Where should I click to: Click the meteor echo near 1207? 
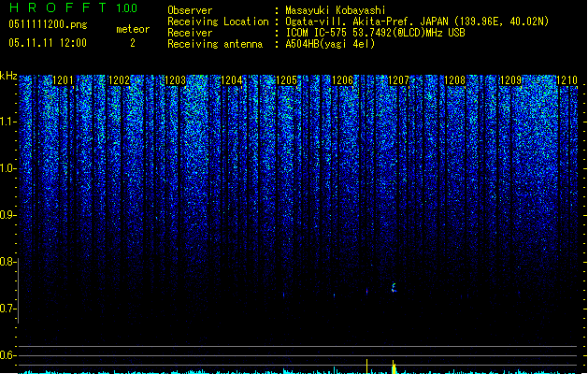tap(394, 287)
